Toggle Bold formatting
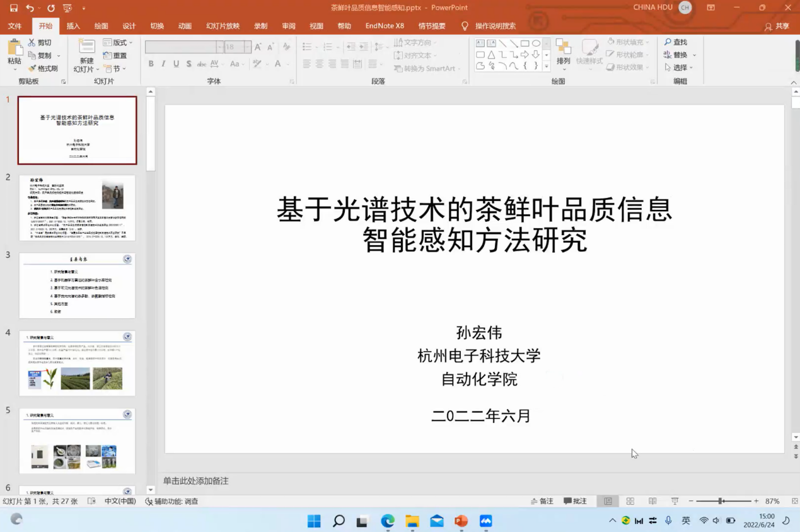 point(151,64)
